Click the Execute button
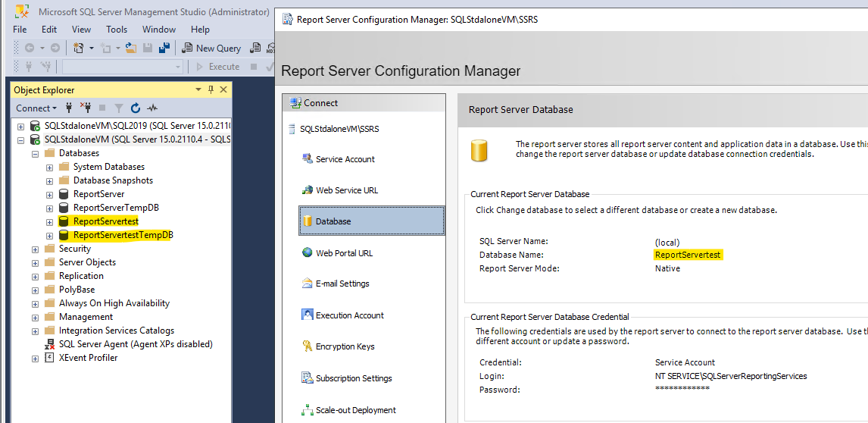The width and height of the screenshot is (868, 423). coord(218,67)
